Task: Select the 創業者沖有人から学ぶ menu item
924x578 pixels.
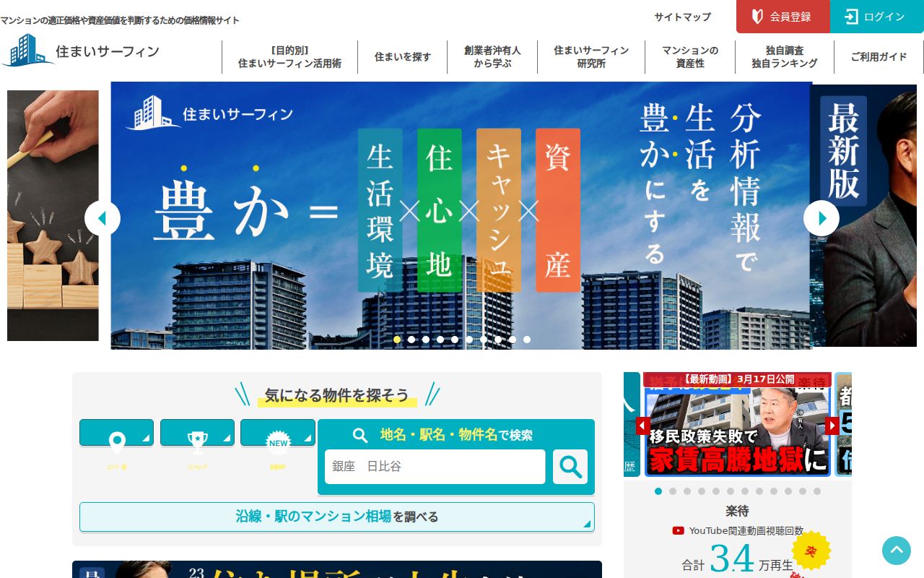Action: 492,57
